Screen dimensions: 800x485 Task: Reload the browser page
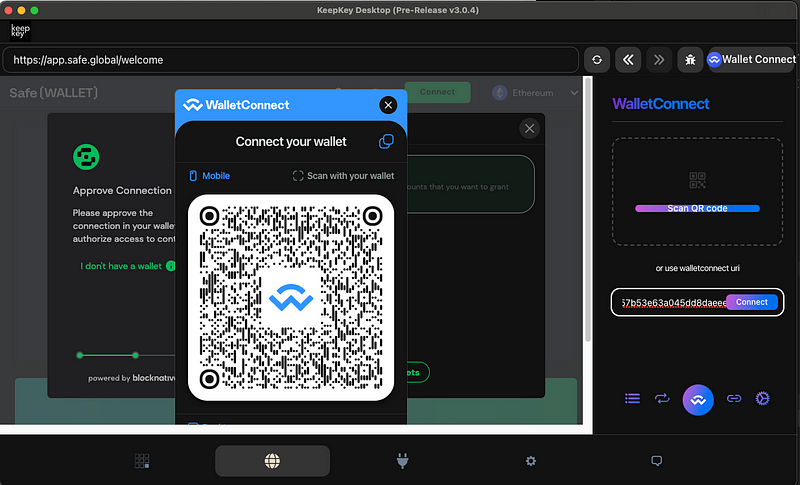[x=597, y=60]
